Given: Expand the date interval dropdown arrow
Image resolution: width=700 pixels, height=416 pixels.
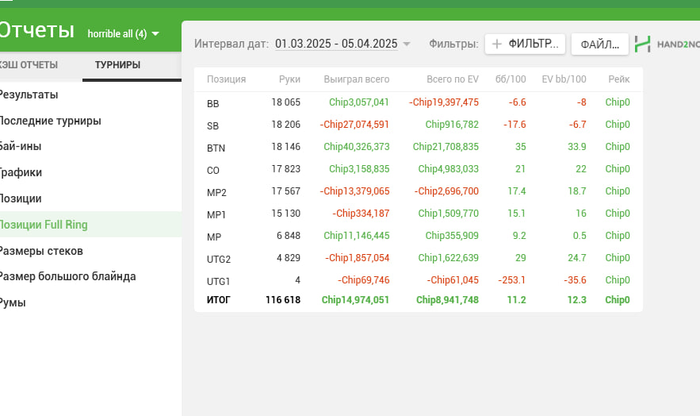Looking at the screenshot, I should (407, 44).
